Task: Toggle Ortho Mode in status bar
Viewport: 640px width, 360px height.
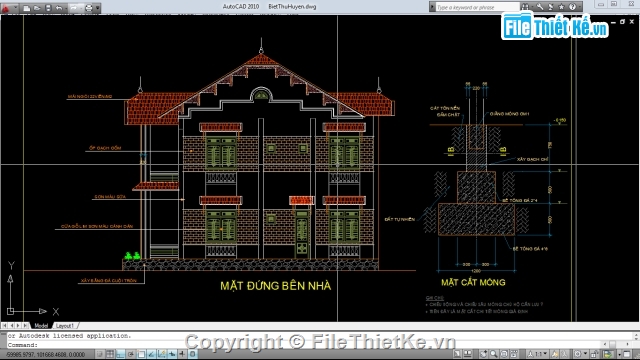Action: pyautogui.click(x=120, y=354)
